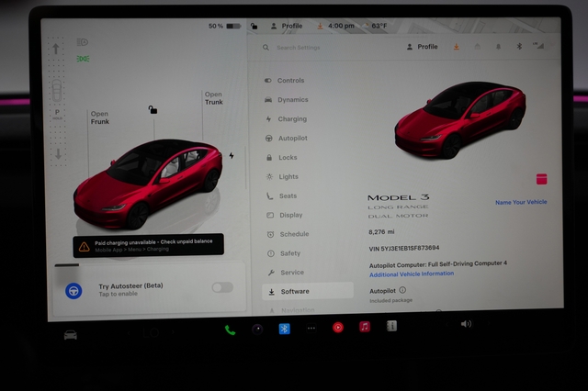588x391 pixels.
Task: Toggle the Try Autosteer (Beta) switch
Action: (x=222, y=287)
